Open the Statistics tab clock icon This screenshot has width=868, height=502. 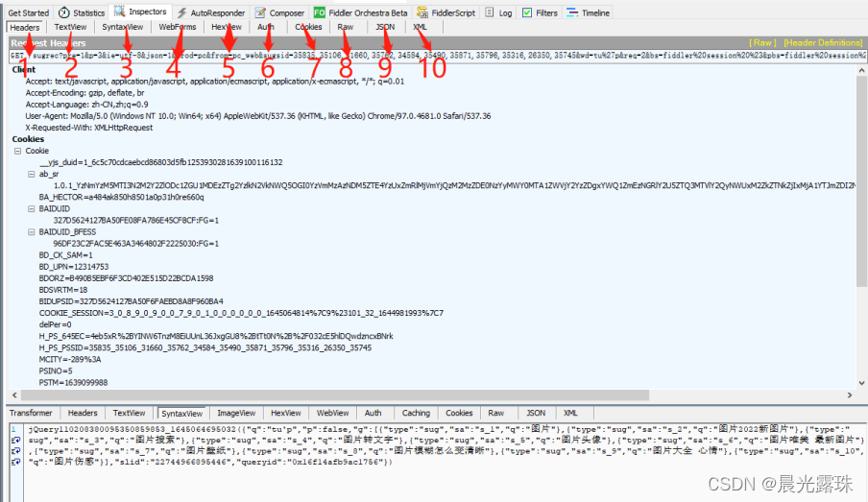pyautogui.click(x=64, y=12)
